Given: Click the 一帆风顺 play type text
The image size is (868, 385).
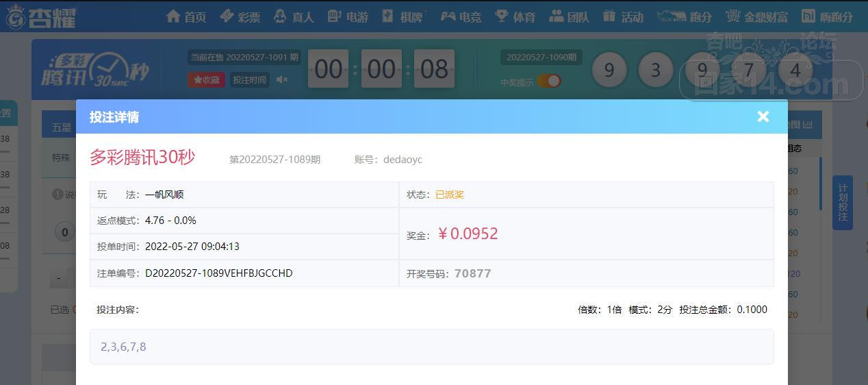Looking at the screenshot, I should (x=164, y=195).
